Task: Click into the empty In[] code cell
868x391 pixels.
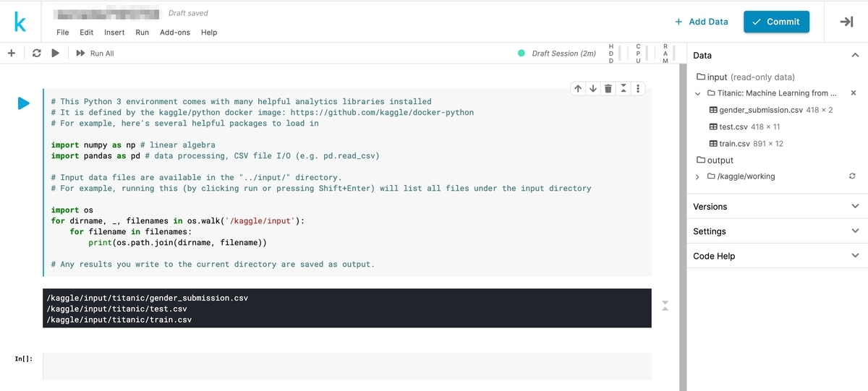Action: [347, 366]
